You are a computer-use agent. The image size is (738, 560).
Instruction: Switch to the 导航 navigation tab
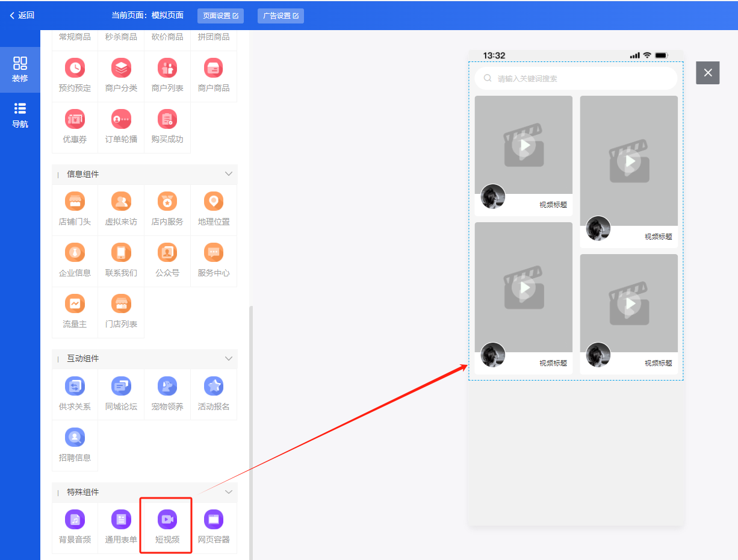pyautogui.click(x=20, y=115)
